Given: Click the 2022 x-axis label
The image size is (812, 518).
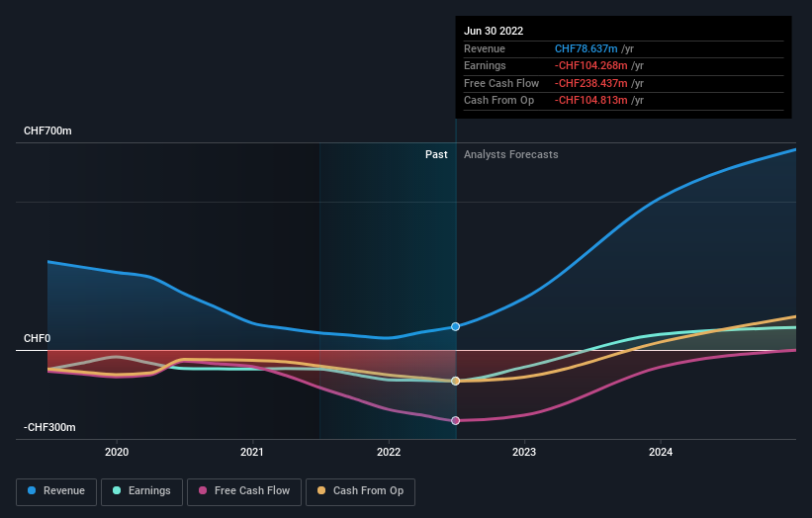Looking at the screenshot, I should pos(389,453).
